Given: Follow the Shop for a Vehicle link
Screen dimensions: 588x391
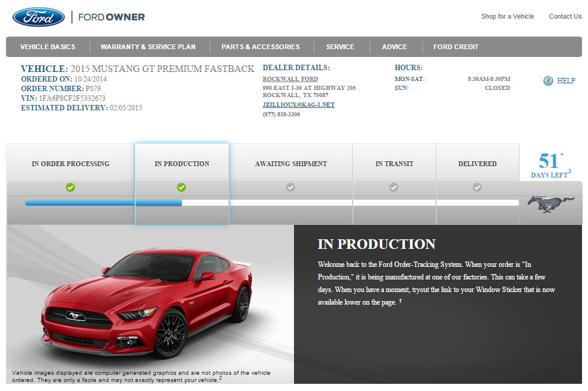Looking at the screenshot, I should click(x=507, y=16).
